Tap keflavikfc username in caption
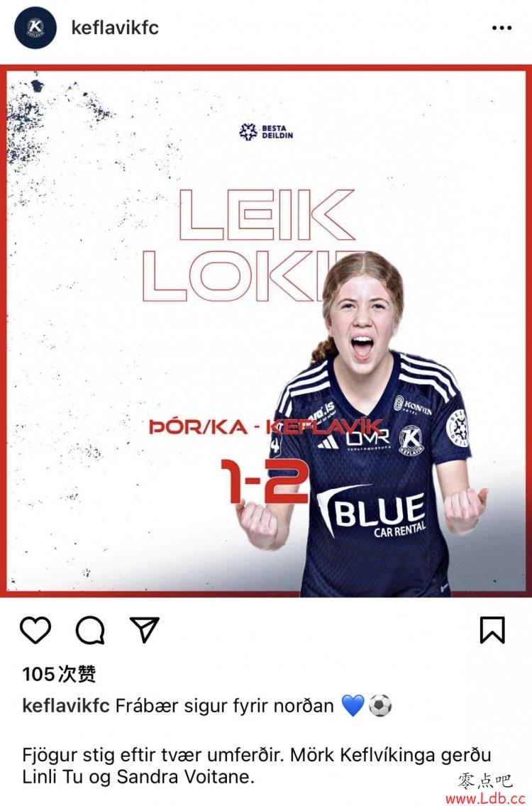Viewport: 532px width, 806px height. (x=66, y=706)
